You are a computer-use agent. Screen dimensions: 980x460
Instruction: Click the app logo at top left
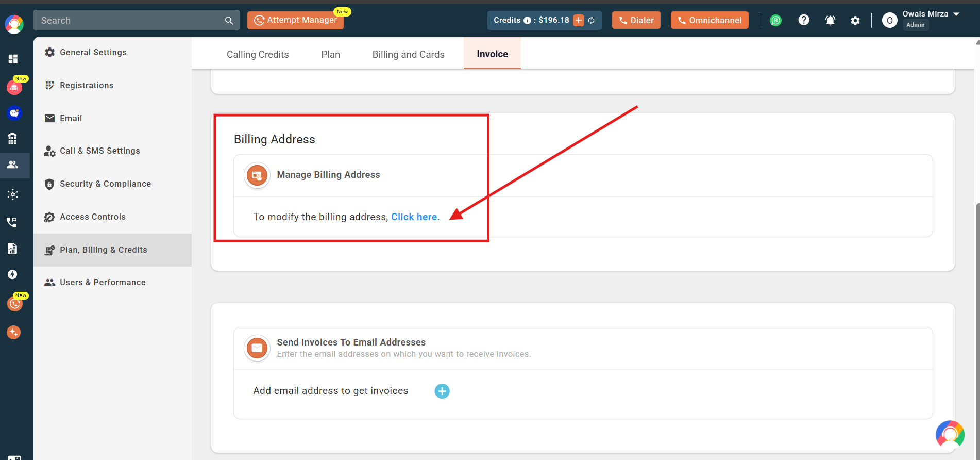tap(14, 24)
